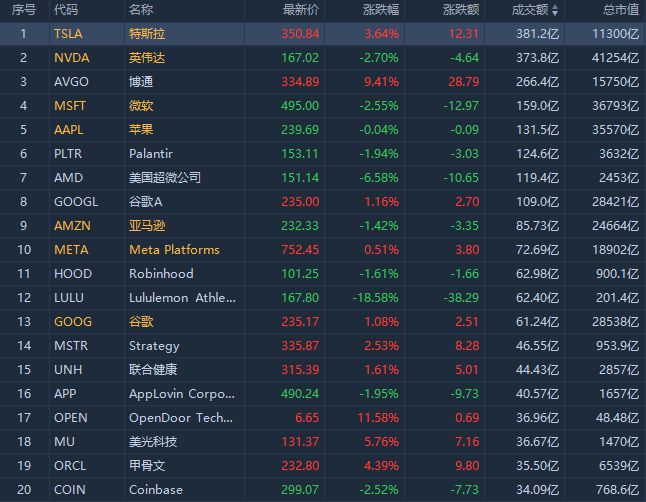Click the 联合健康 stock name
This screenshot has height=502, width=646.
click(153, 370)
